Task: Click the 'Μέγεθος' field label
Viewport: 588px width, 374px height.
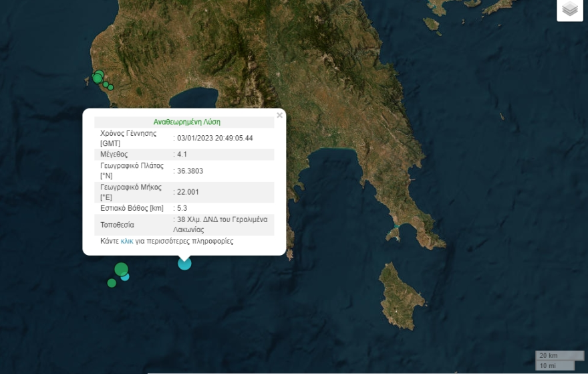Action: (x=114, y=154)
